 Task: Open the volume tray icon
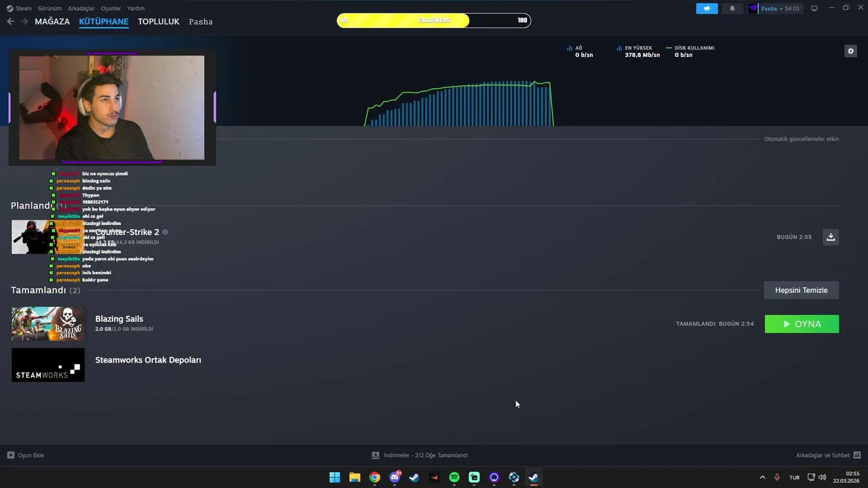(x=823, y=477)
